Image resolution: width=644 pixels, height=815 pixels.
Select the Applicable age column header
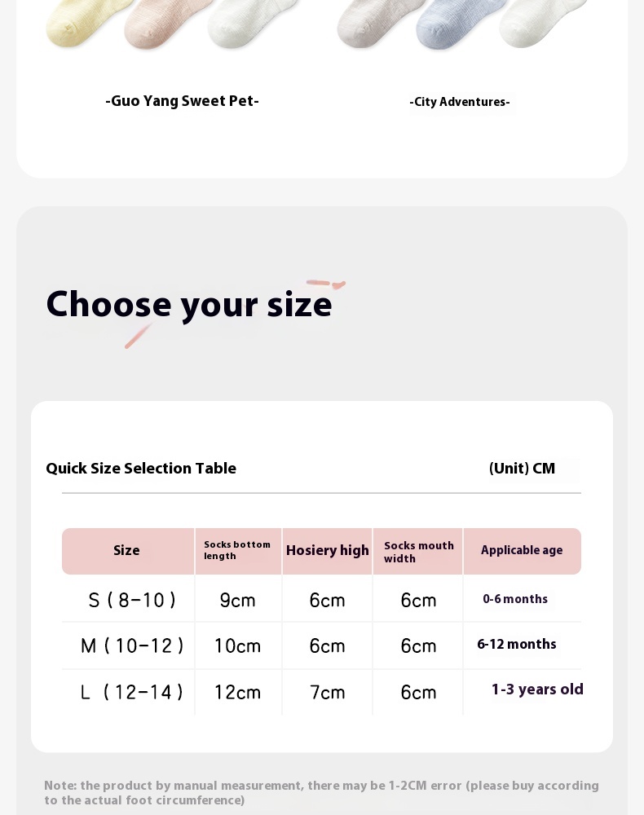pos(522,551)
